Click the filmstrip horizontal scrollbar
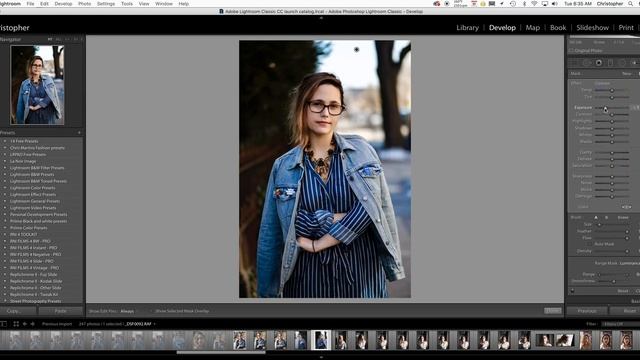The width and height of the screenshot is (640, 360). pos(221,353)
